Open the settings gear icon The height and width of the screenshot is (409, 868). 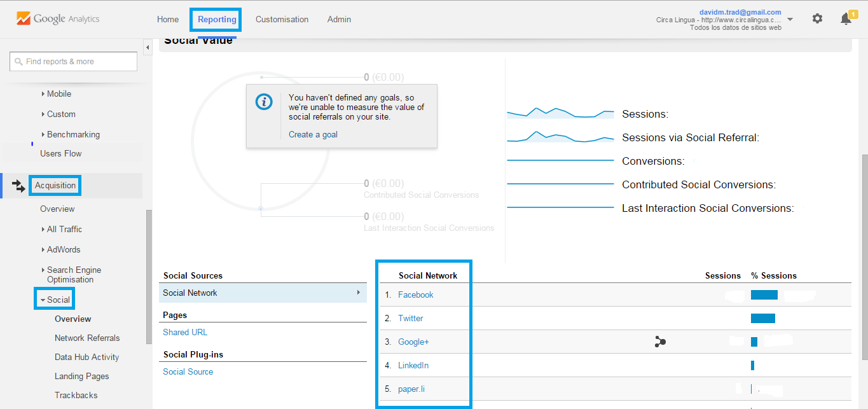[x=817, y=19]
